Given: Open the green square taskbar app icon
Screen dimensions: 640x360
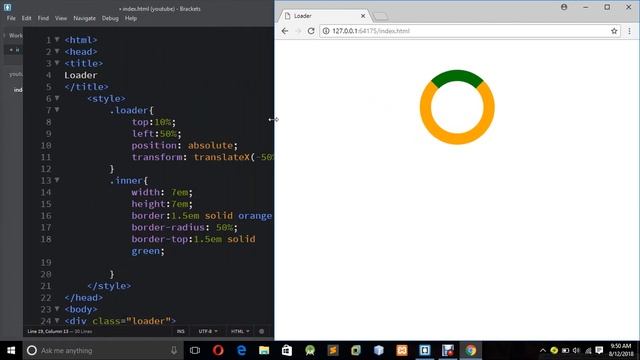Looking at the screenshot, I should tap(356, 350).
